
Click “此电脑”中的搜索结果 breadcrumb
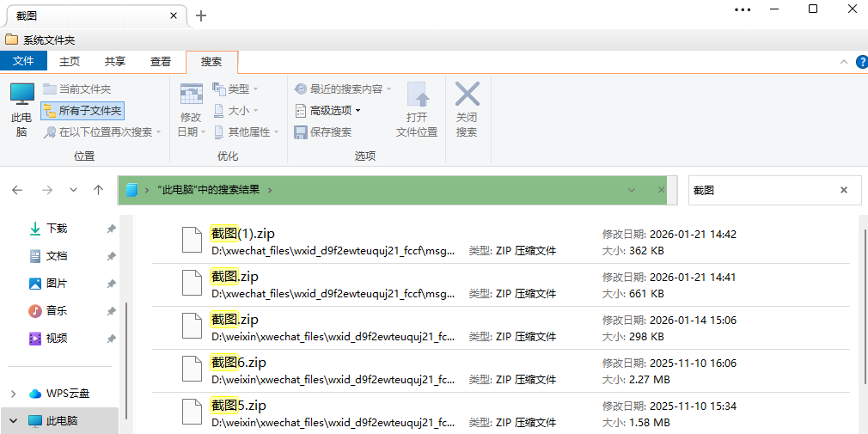click(208, 190)
